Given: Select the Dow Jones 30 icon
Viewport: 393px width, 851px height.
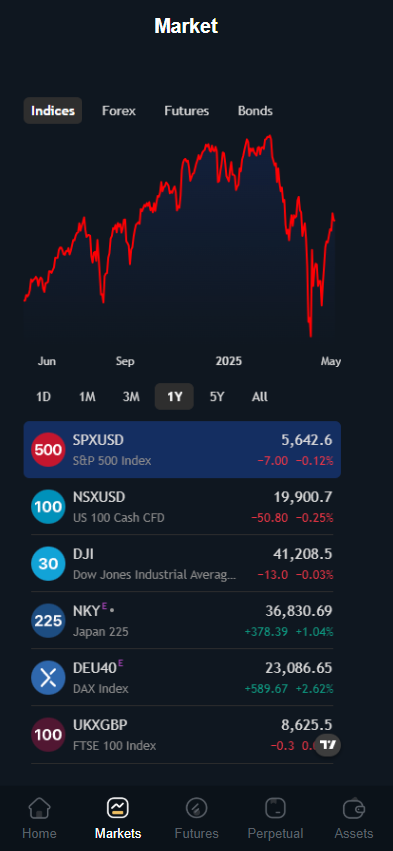Looking at the screenshot, I should pyautogui.click(x=48, y=563).
